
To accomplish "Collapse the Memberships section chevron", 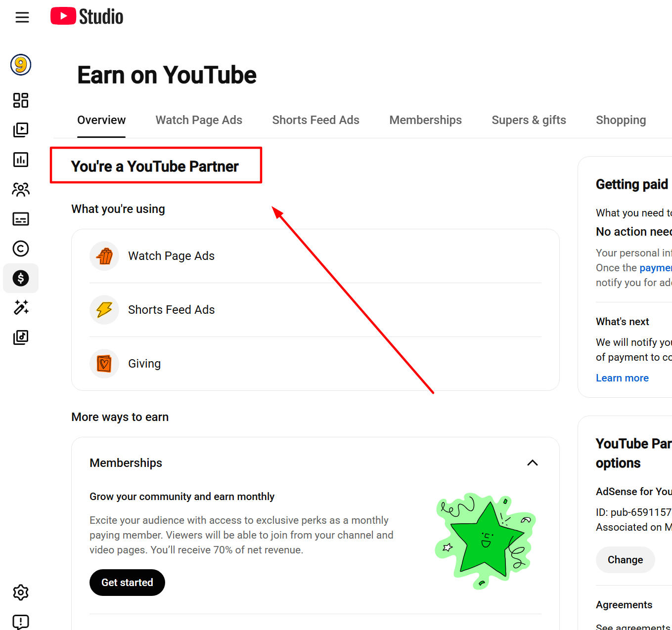I will [x=533, y=463].
